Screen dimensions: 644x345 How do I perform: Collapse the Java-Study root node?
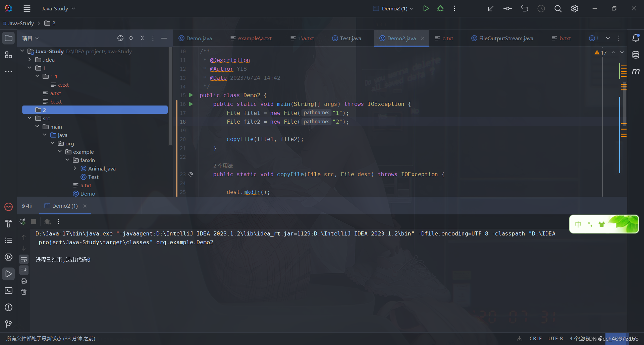pyautogui.click(x=22, y=51)
